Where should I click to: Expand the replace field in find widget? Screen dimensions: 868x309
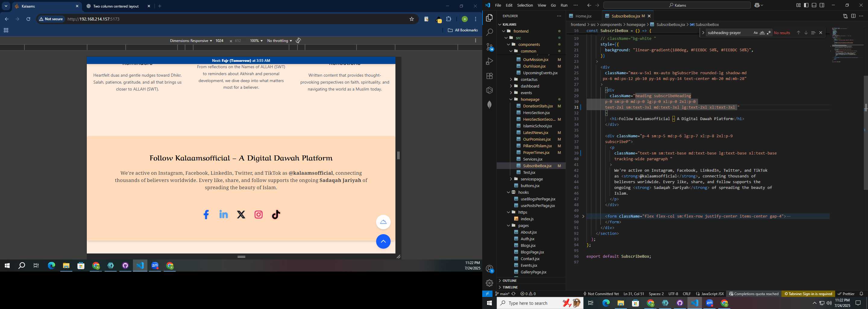click(703, 33)
